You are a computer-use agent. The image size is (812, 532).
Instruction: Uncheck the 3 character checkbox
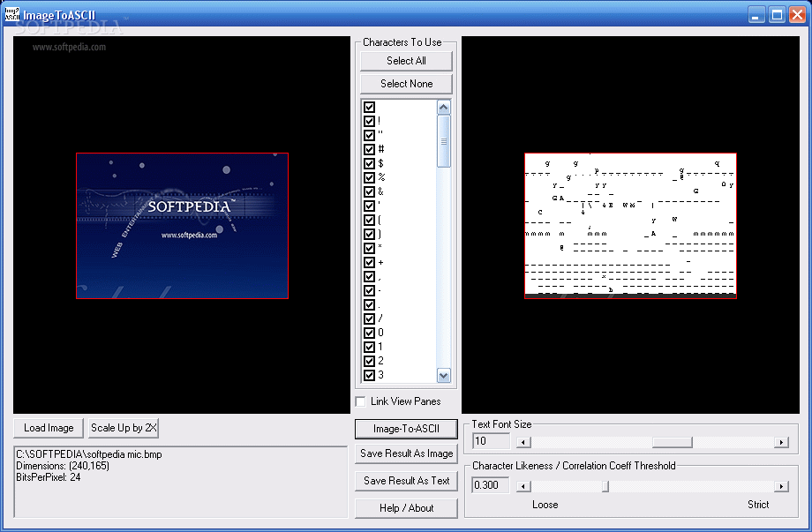click(369, 375)
